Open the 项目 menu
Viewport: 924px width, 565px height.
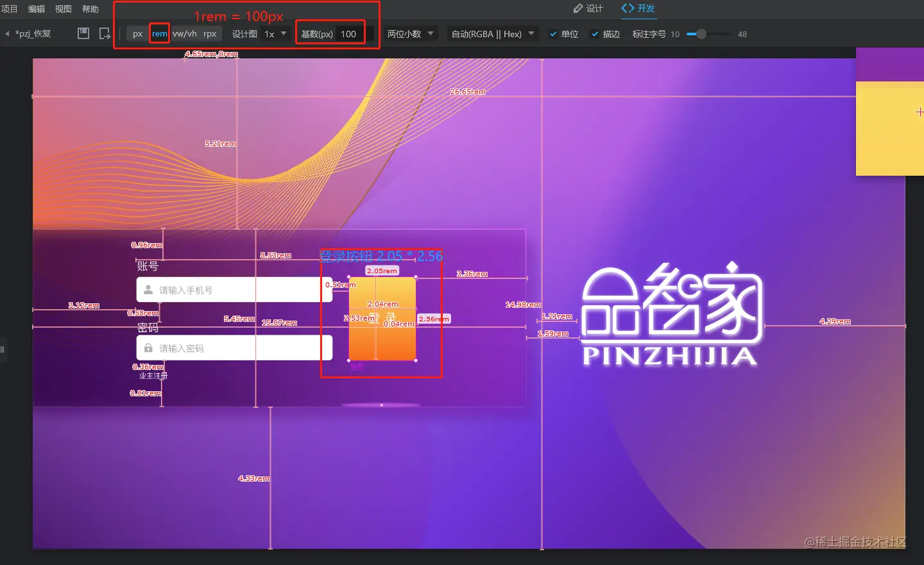point(9,9)
